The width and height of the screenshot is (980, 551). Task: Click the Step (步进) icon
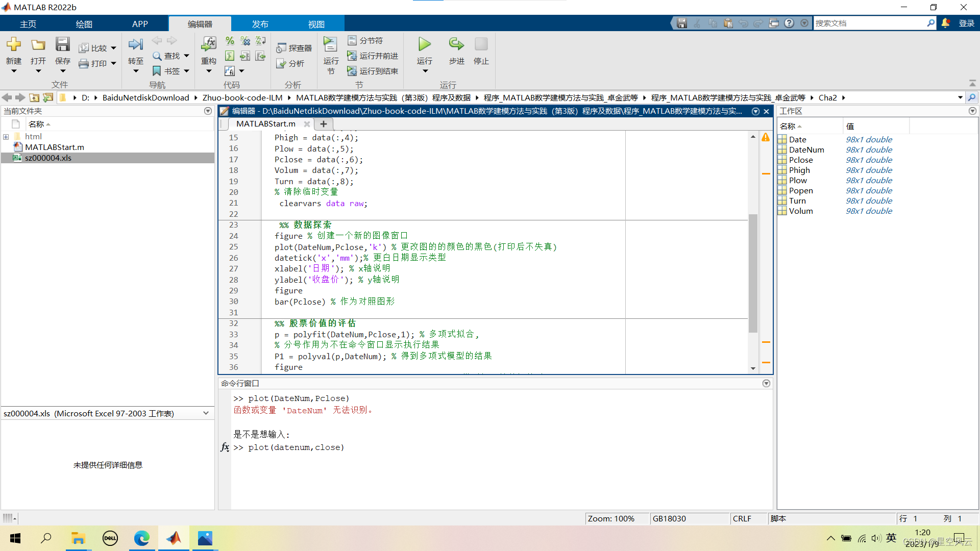click(456, 45)
